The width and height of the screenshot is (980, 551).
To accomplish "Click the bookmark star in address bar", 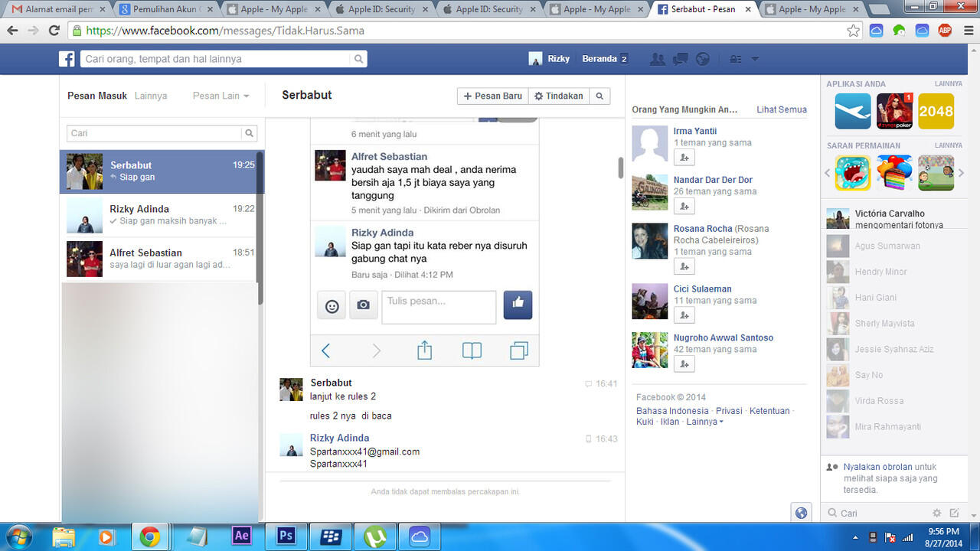I will [x=854, y=31].
